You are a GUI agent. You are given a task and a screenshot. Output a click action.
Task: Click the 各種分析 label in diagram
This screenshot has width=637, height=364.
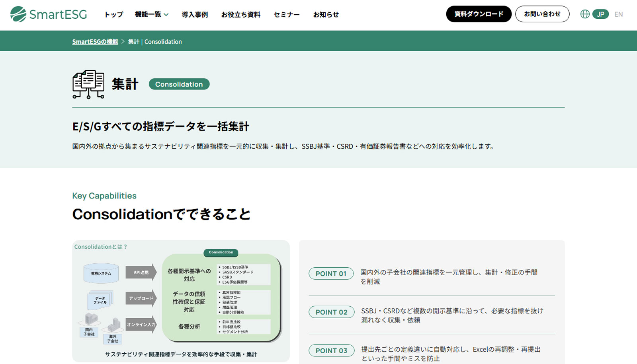click(x=189, y=327)
